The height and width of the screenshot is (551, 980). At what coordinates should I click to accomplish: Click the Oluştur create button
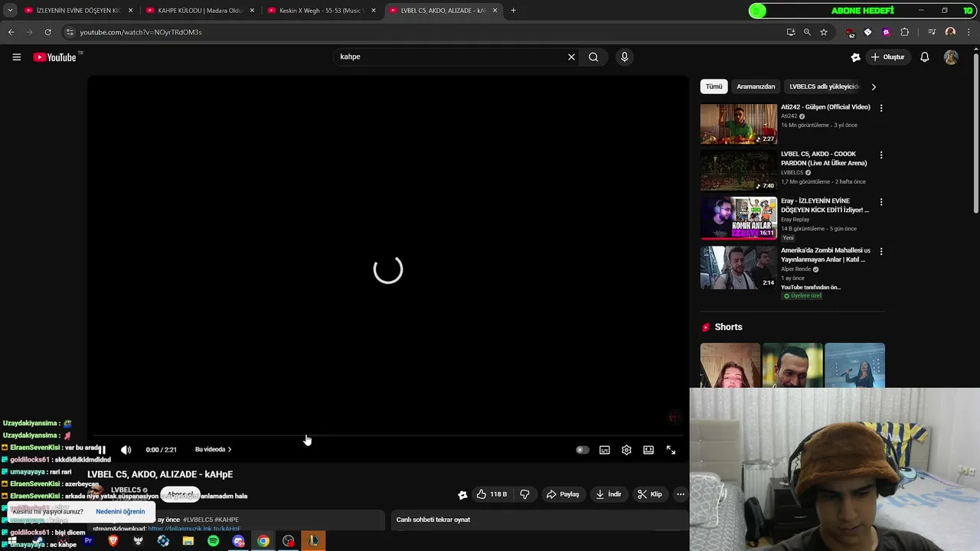(x=887, y=57)
